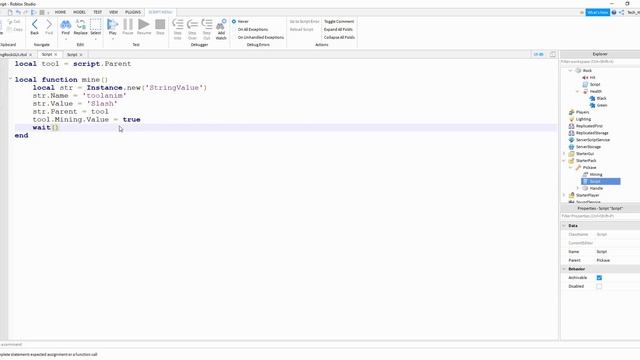Select On All Exceptions option

250,29
